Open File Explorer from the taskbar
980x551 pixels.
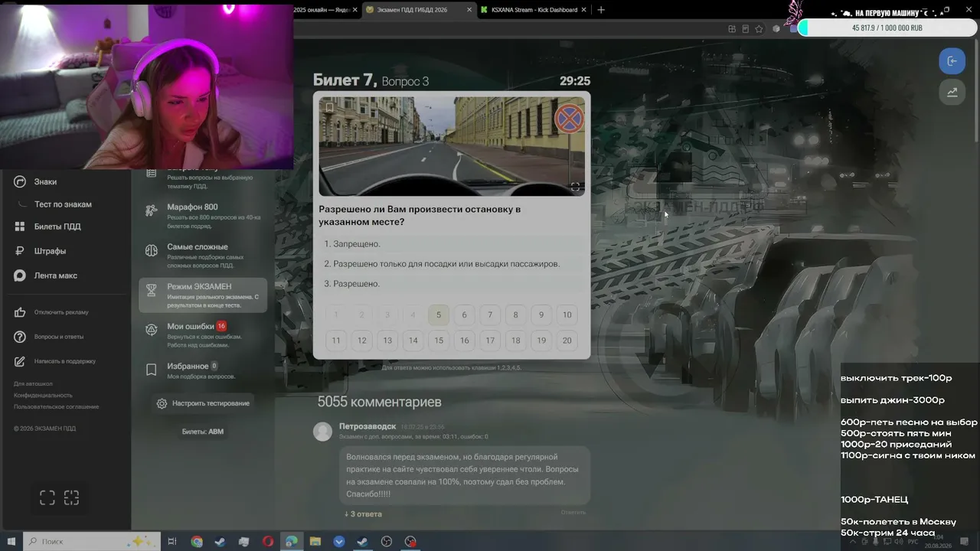click(x=315, y=541)
